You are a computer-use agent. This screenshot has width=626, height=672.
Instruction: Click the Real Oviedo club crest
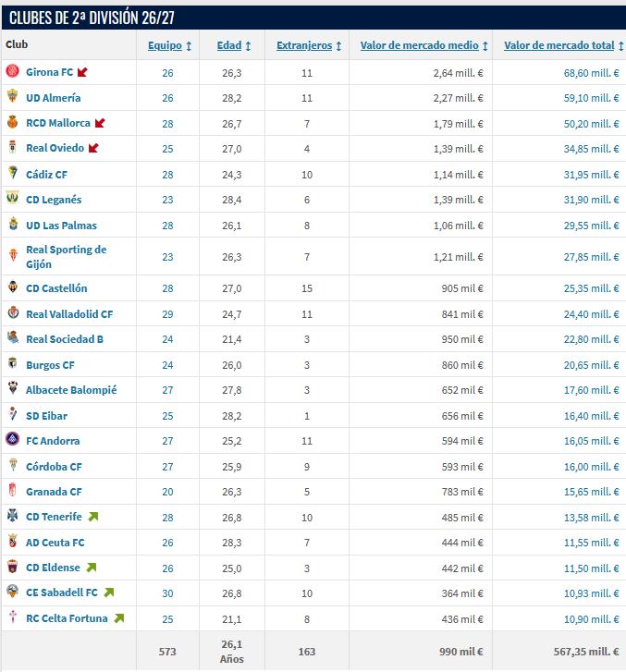tap(12, 147)
